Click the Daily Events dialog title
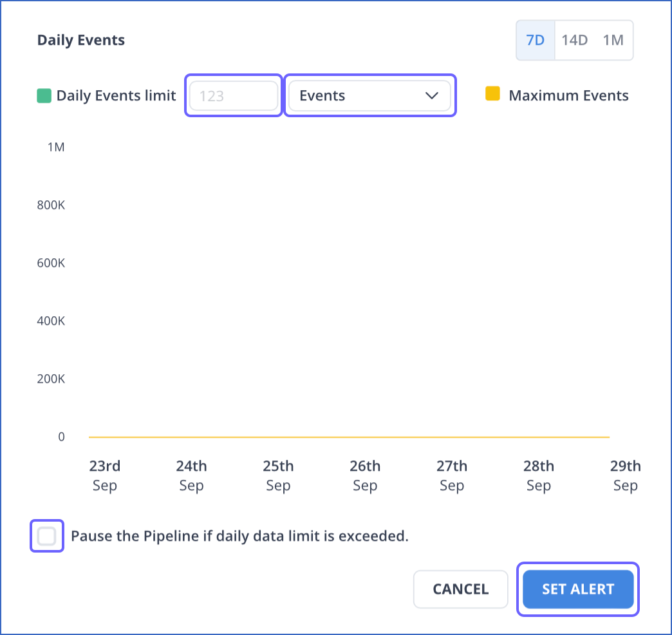The height and width of the screenshot is (635, 672). point(80,40)
